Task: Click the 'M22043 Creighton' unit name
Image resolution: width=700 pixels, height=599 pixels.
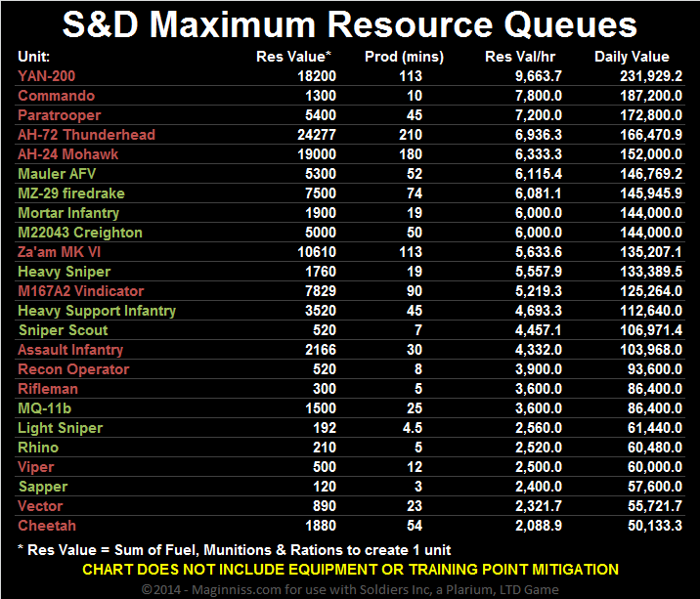Action: [80, 233]
